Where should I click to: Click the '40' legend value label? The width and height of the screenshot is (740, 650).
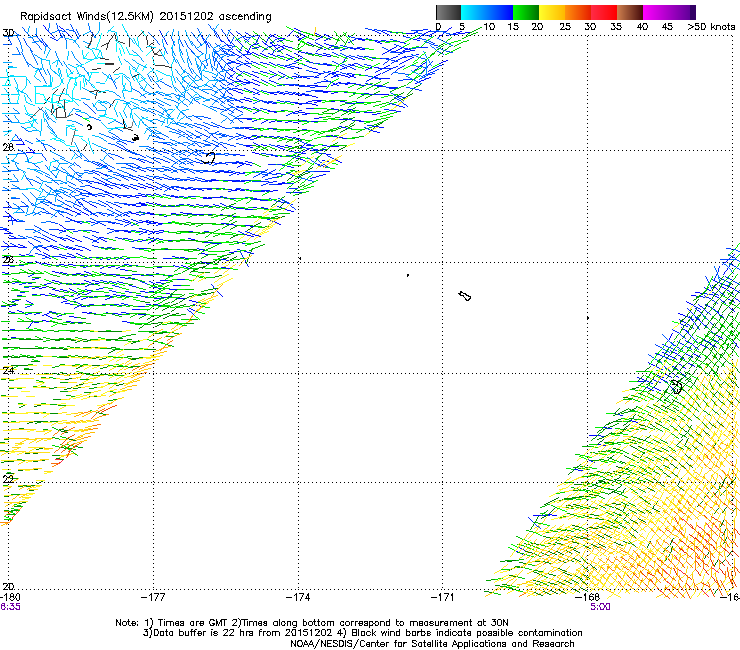[x=642, y=27]
